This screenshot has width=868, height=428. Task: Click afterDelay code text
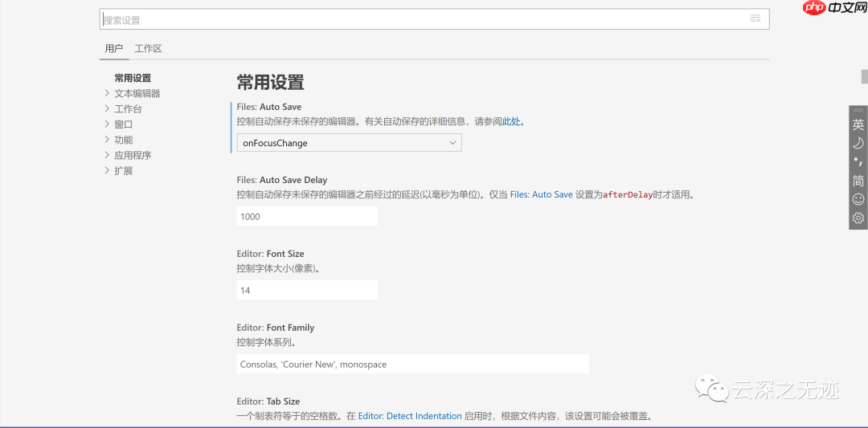(628, 194)
